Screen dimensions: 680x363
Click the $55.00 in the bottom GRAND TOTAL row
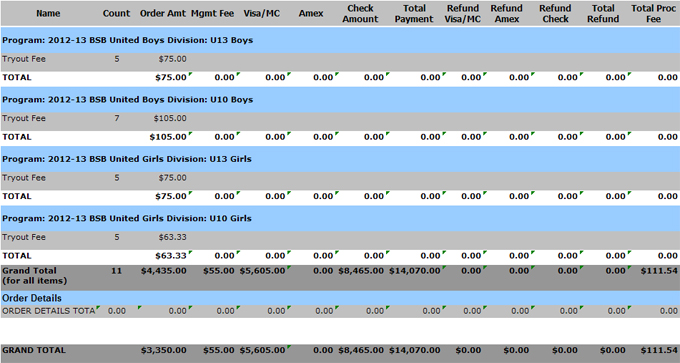(x=219, y=350)
